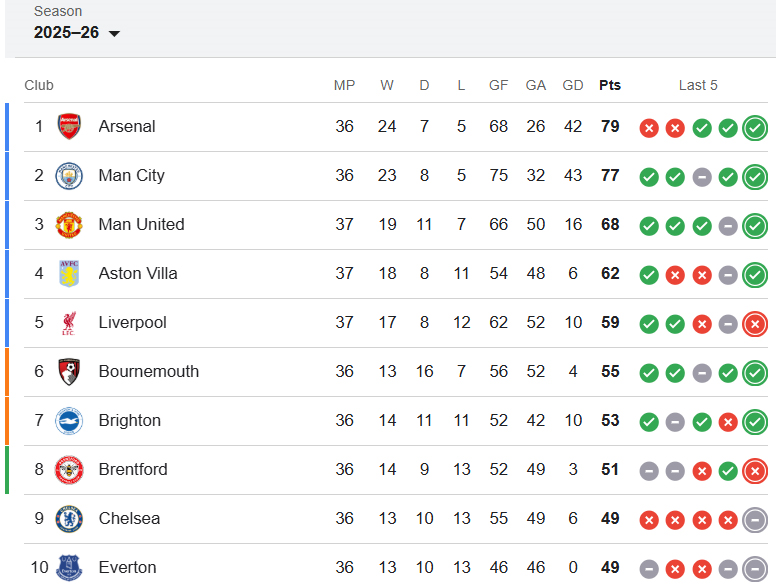Click Arsenal's most recent win result icon
This screenshot has height=585, width=776.
[x=755, y=128]
